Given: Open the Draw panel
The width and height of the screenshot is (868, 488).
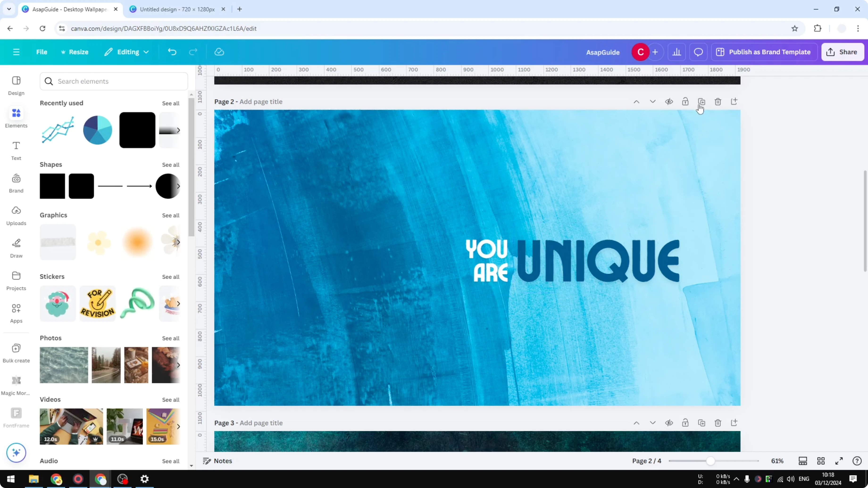Looking at the screenshot, I should tap(16, 248).
